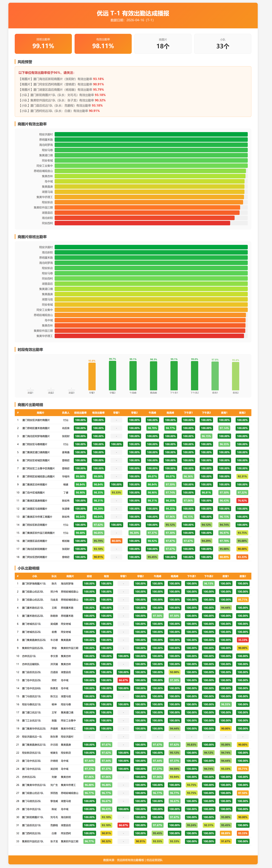Select the 商圈片 18个 summary card

[x=163, y=44]
